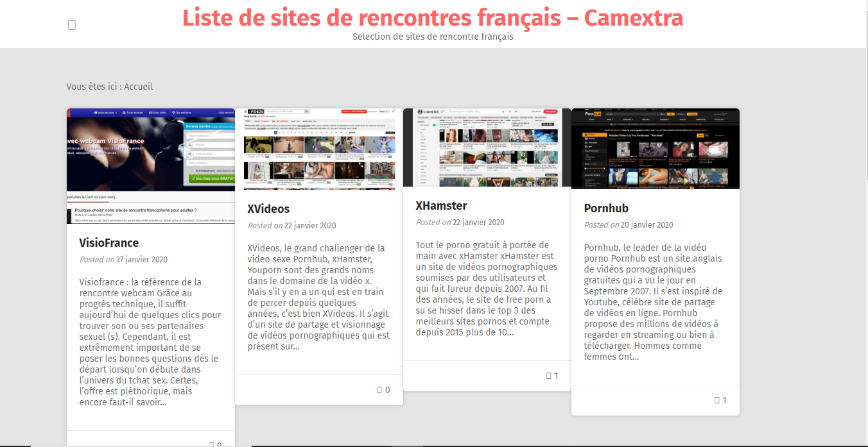Select XVideos post date 22 janvier 2020
This screenshot has height=447, width=868.
[x=310, y=226]
